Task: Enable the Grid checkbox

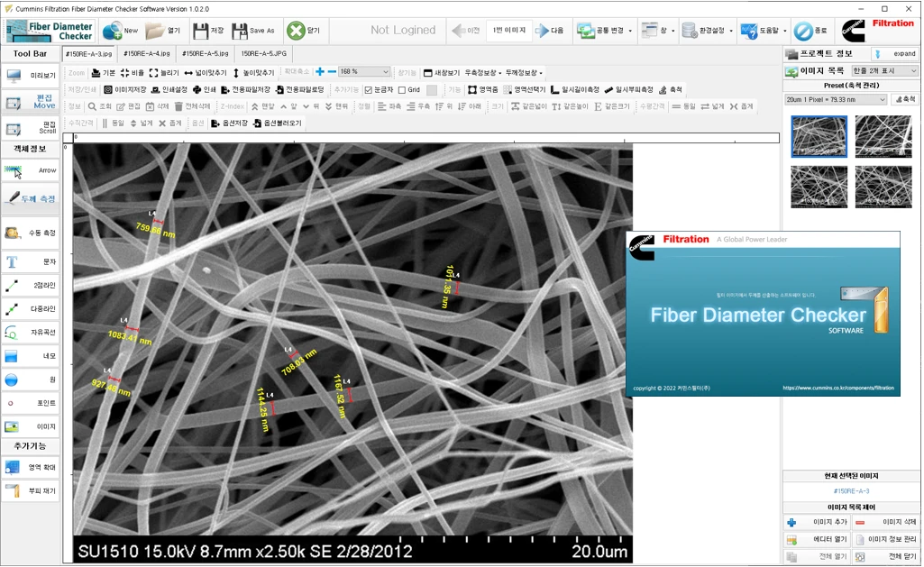Action: (x=409, y=89)
